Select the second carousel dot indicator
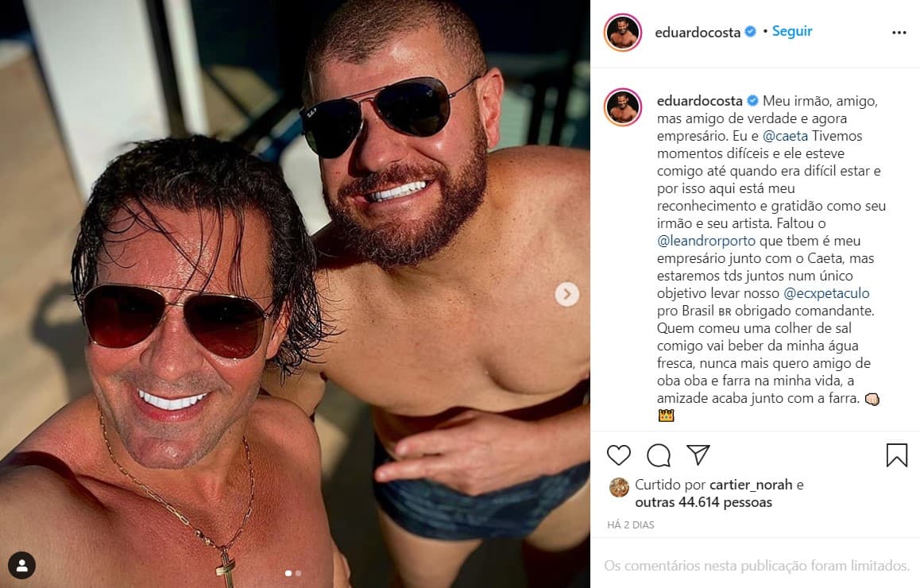 [299, 574]
